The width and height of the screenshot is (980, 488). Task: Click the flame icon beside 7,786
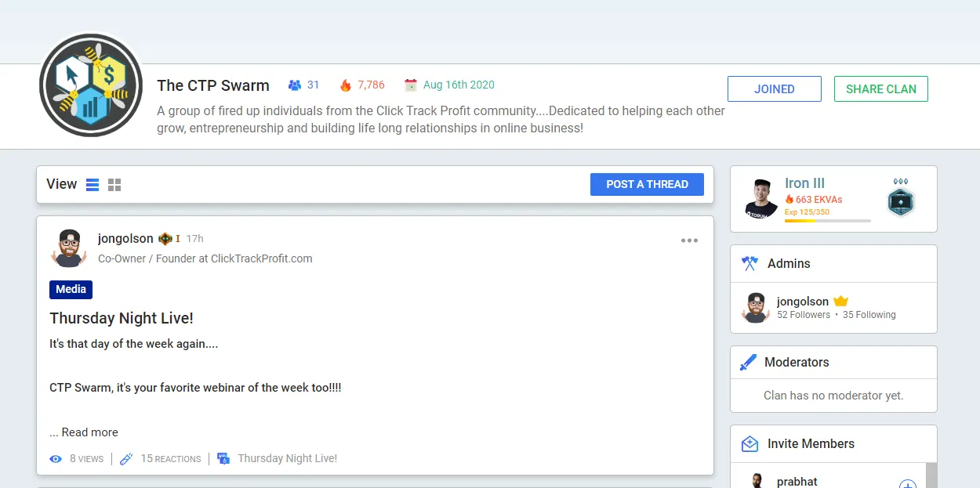coord(346,85)
